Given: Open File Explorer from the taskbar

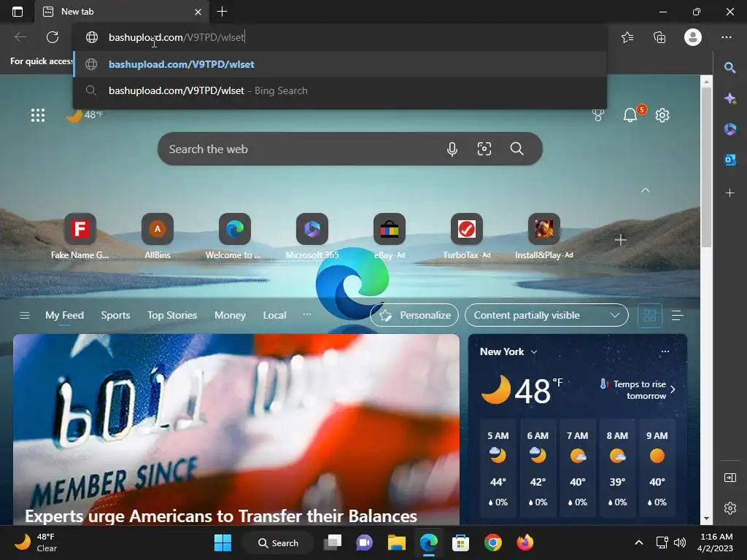Looking at the screenshot, I should tap(396, 542).
